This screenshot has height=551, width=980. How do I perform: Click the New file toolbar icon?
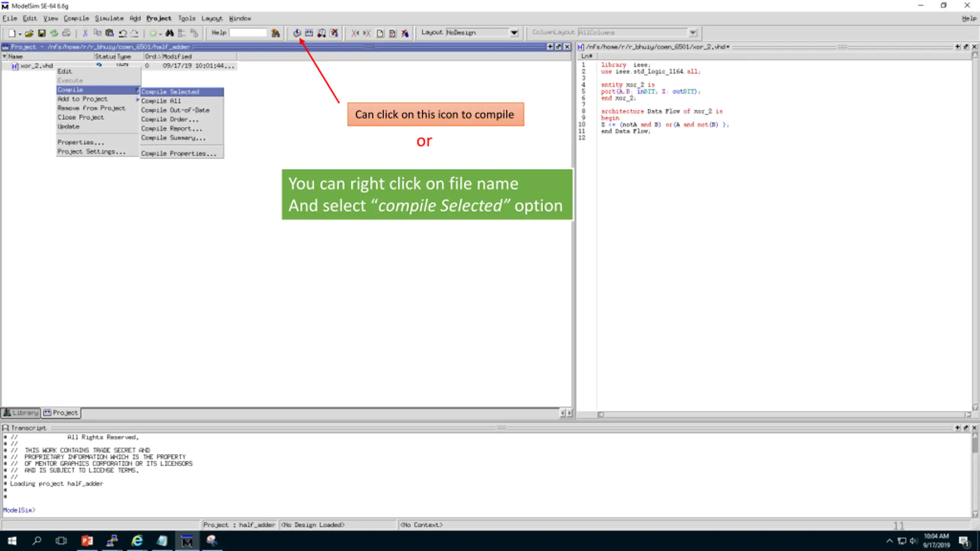point(12,33)
